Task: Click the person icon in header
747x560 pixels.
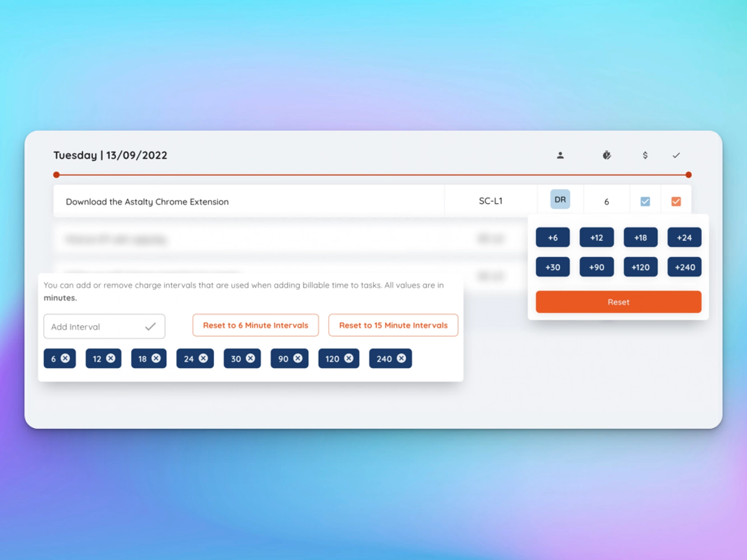Action: (560, 155)
